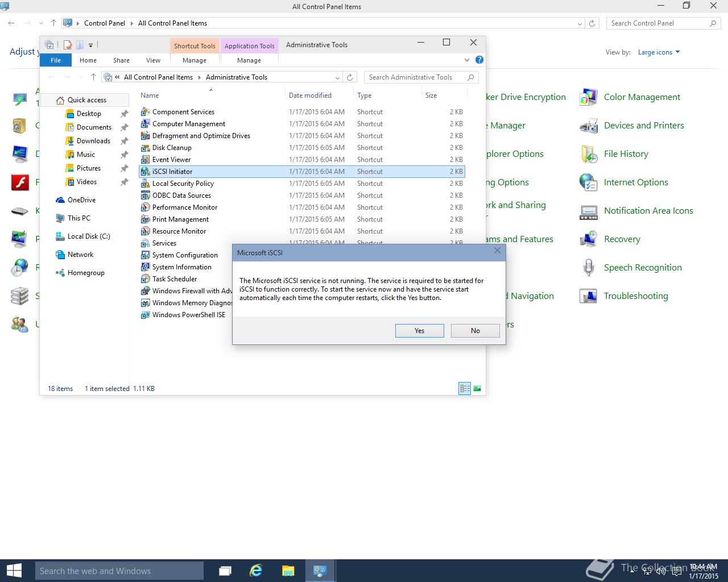
Task: Click the Resource Monitor icon
Action: click(x=145, y=231)
